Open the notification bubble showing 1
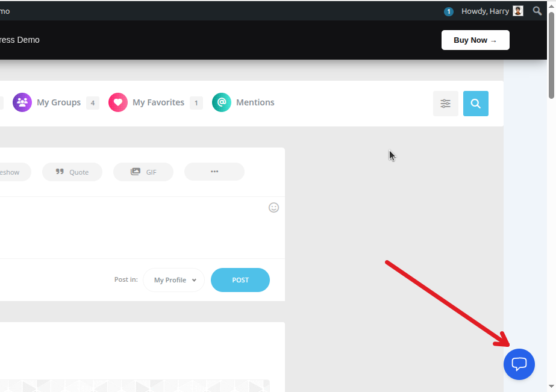 click(x=448, y=11)
